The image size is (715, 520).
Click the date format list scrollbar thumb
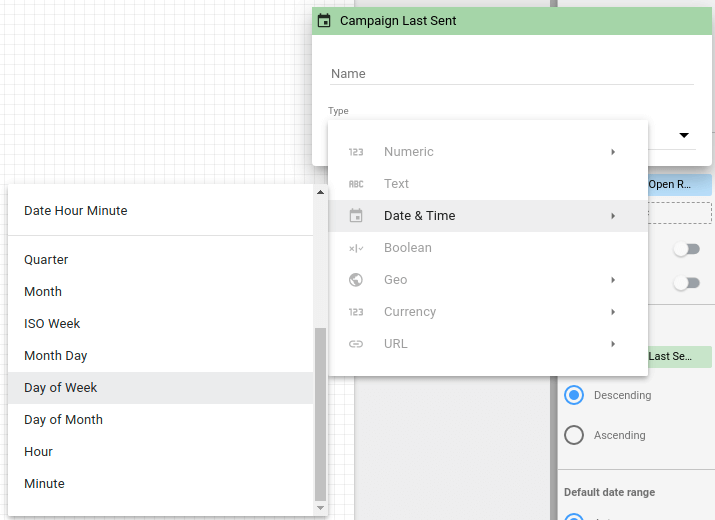coord(321,414)
